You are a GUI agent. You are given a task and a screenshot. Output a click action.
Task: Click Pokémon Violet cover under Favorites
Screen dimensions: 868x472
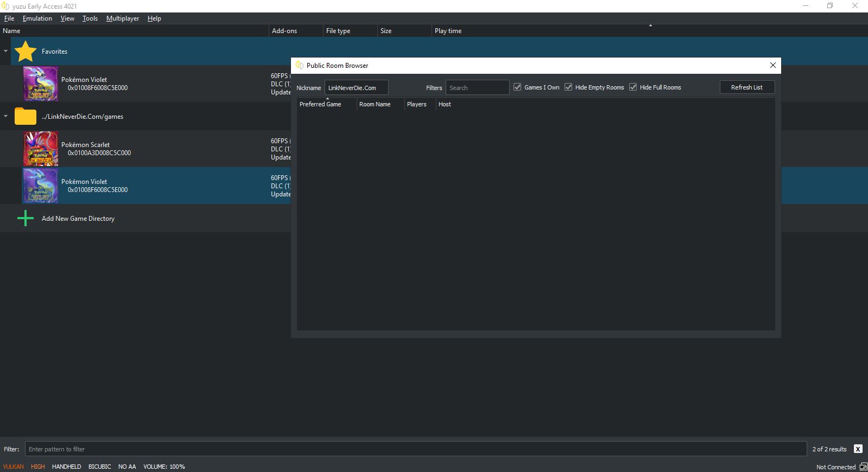[x=40, y=84]
